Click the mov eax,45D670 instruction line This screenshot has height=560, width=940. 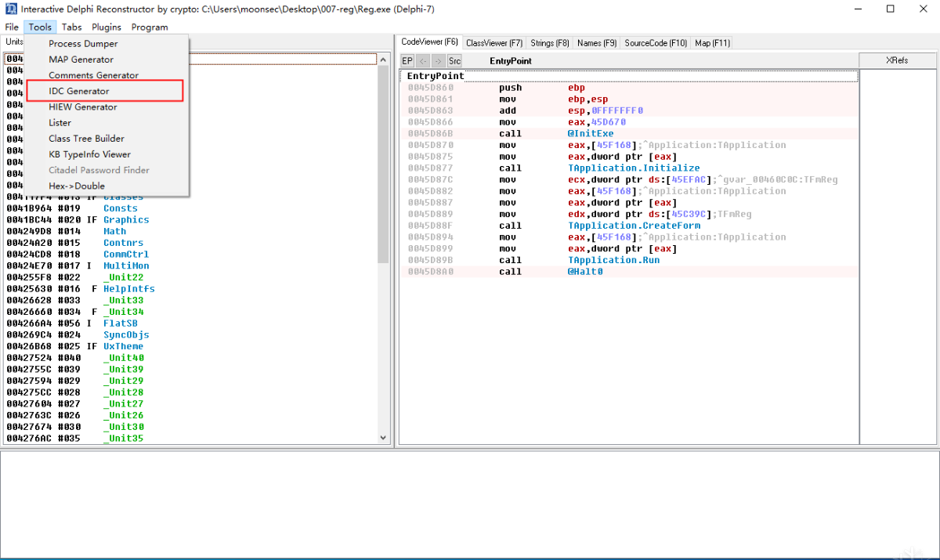[x=630, y=122]
